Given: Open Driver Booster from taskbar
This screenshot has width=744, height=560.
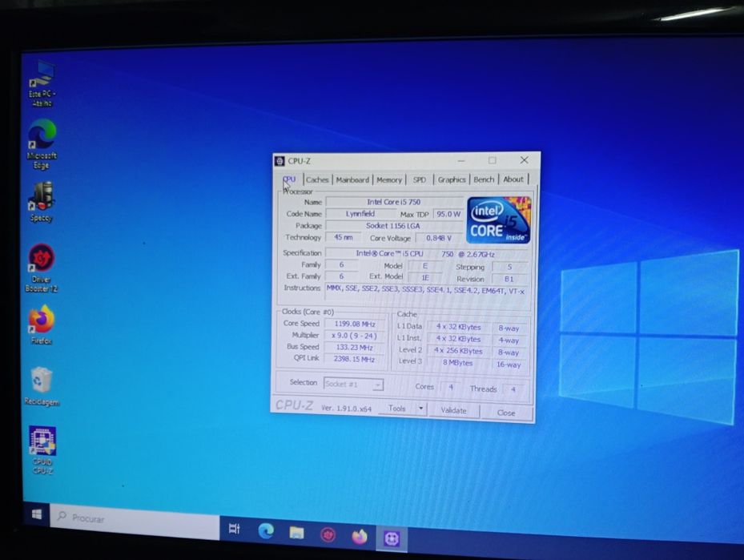Looking at the screenshot, I should click(x=328, y=535).
